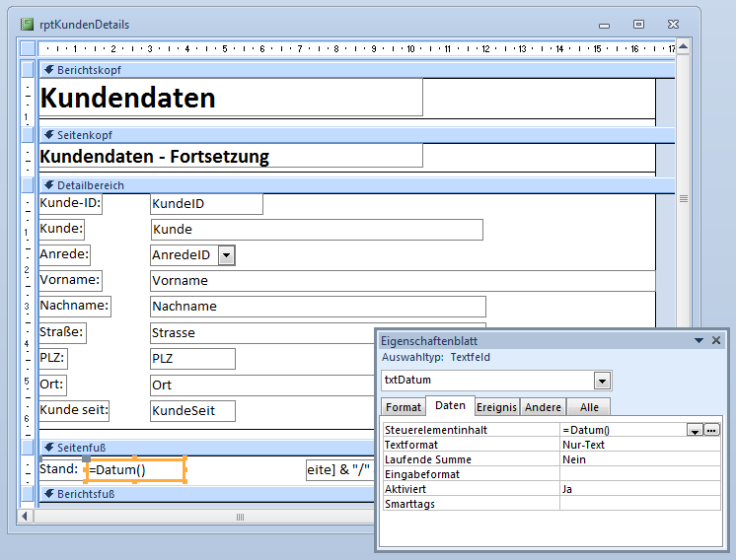Click the horizontal ruler at the 10 mark
736x560 pixels.
coord(411,48)
